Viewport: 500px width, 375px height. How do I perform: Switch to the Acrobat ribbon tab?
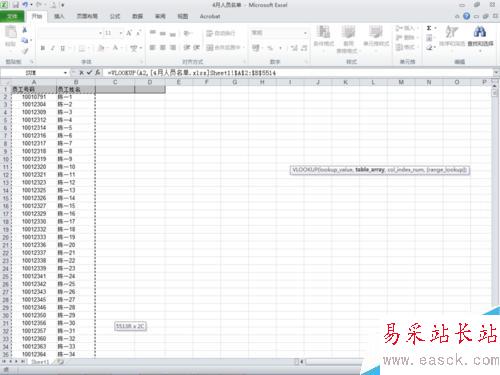click(210, 16)
